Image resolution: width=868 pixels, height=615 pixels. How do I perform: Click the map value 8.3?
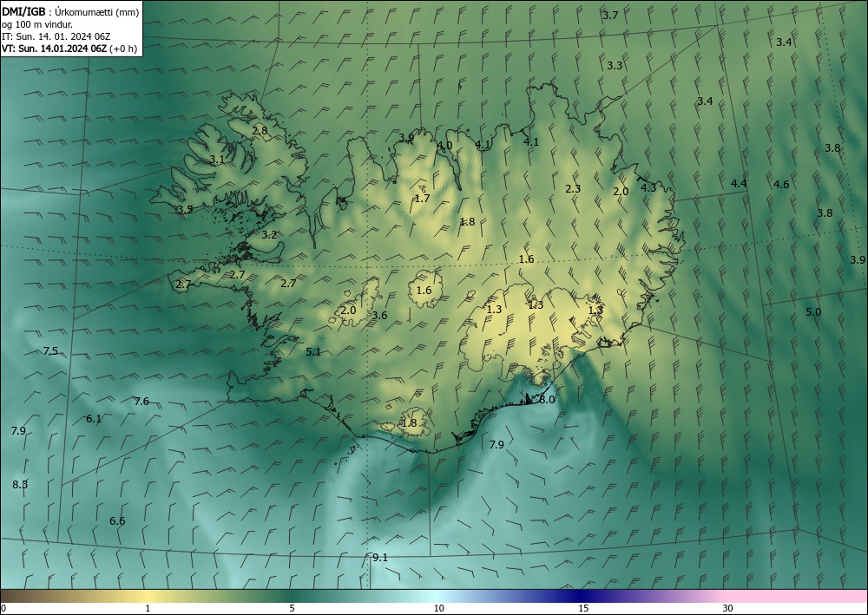[x=20, y=485]
